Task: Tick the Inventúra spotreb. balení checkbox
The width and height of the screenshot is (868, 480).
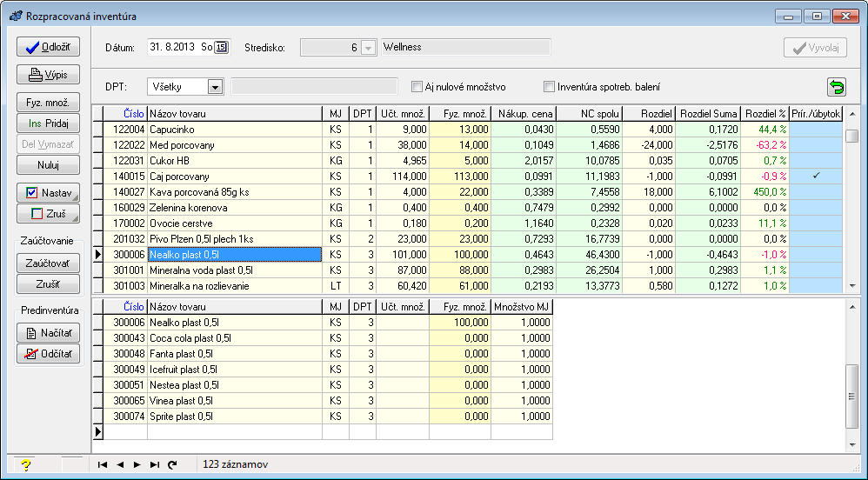Action: click(549, 87)
